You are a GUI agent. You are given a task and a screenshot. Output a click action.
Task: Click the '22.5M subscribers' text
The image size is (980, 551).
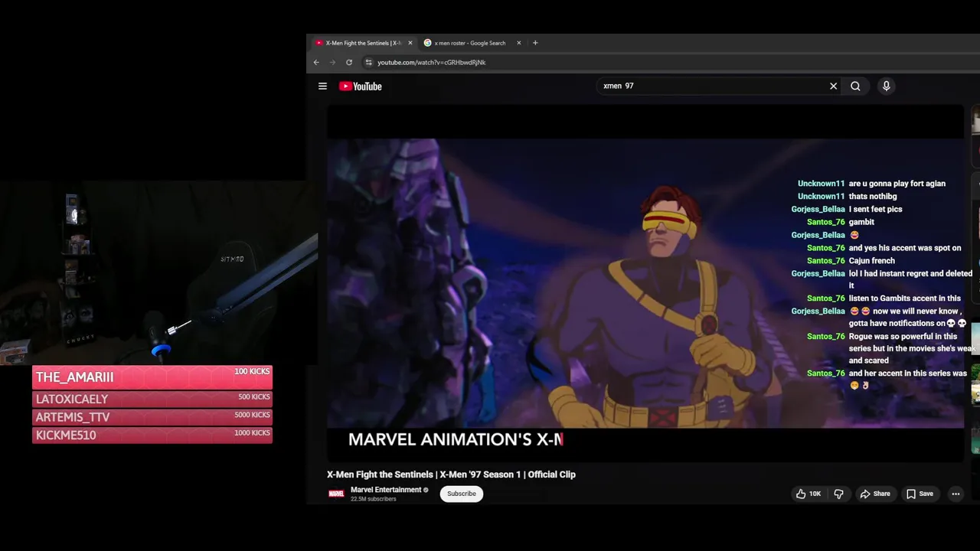374,499
